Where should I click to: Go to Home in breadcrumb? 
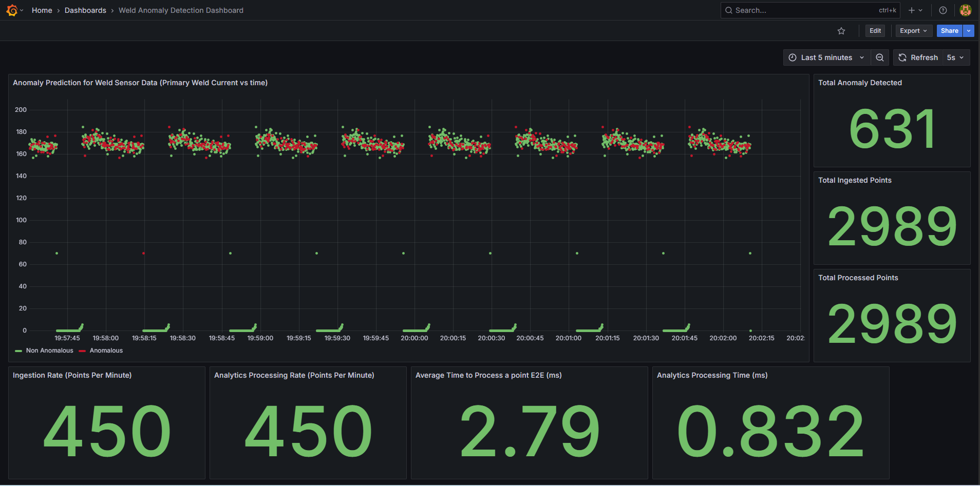coord(42,10)
